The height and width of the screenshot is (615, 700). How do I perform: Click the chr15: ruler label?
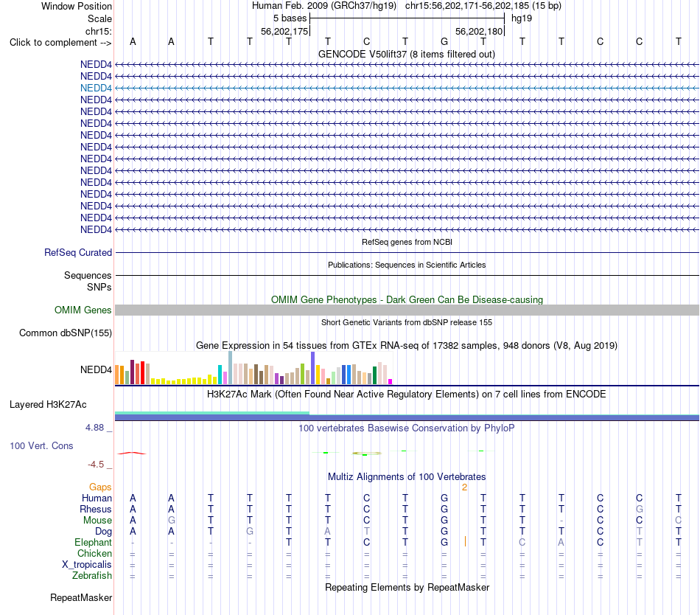(x=99, y=31)
